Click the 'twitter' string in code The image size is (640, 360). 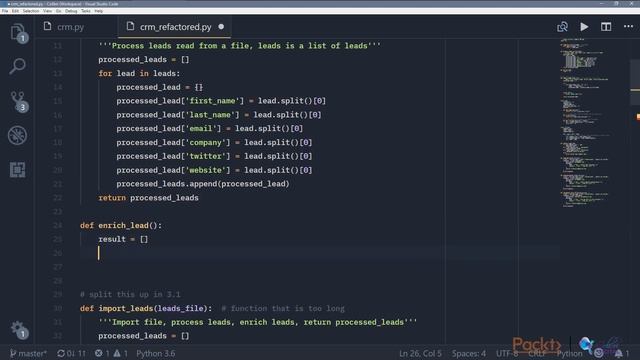pos(205,156)
